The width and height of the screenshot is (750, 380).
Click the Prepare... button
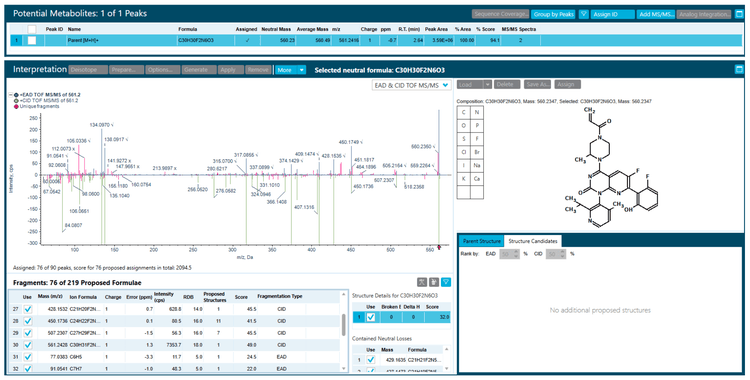tap(126, 70)
